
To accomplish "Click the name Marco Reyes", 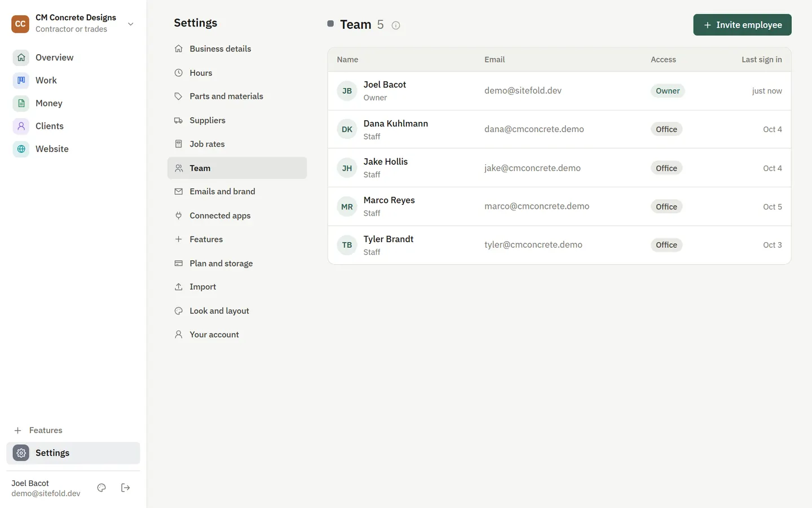I will [x=389, y=200].
